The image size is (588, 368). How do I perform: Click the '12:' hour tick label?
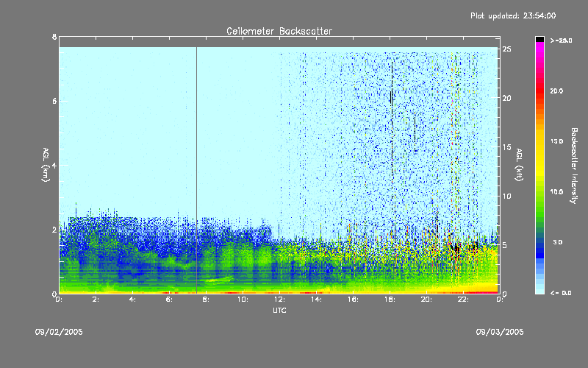[x=279, y=300]
